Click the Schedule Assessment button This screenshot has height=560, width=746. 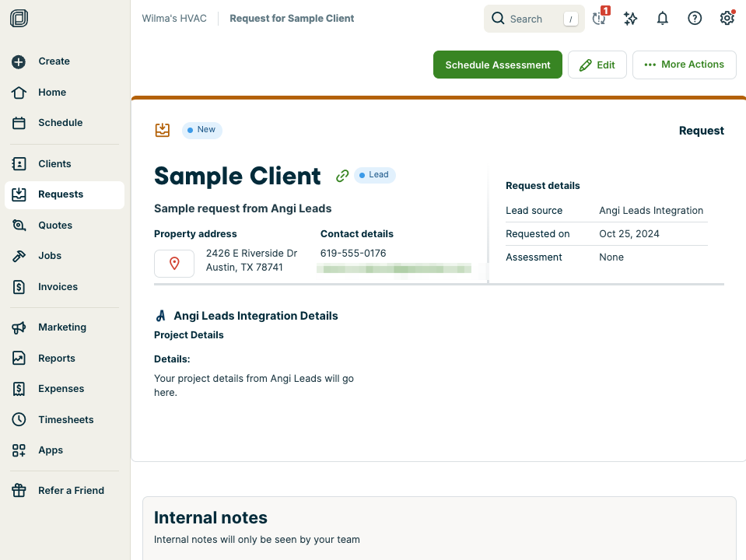[x=497, y=65]
